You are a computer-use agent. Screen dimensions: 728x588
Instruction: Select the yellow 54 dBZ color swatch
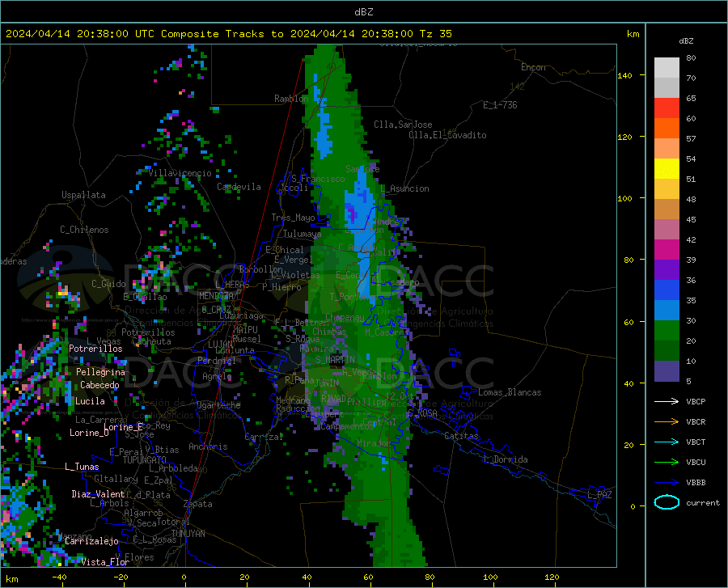667,169
